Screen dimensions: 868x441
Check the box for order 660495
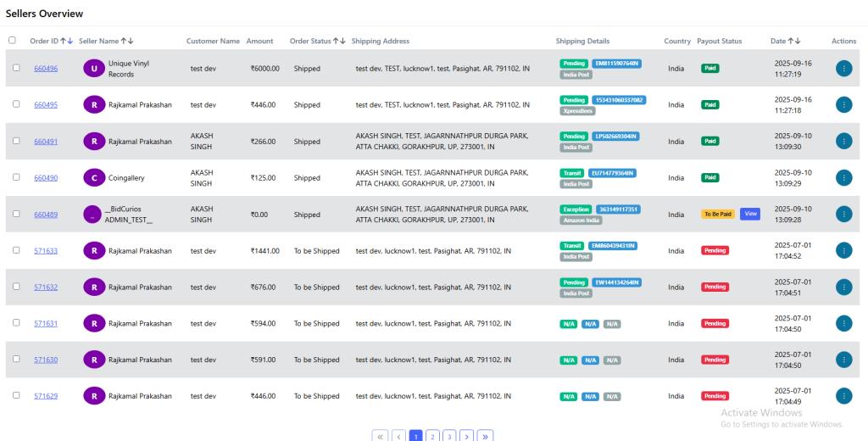coord(16,104)
